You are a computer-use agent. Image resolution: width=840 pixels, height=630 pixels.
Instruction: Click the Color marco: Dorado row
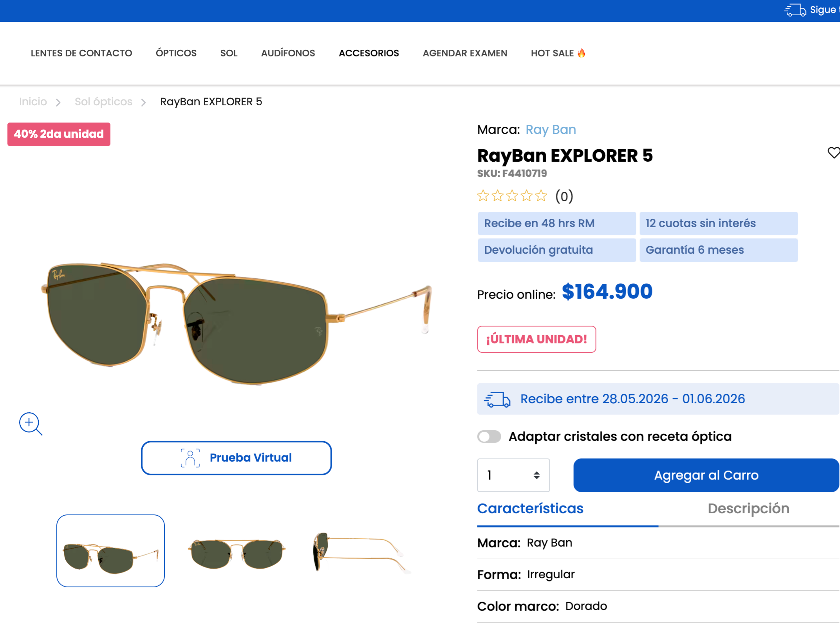(x=658, y=606)
